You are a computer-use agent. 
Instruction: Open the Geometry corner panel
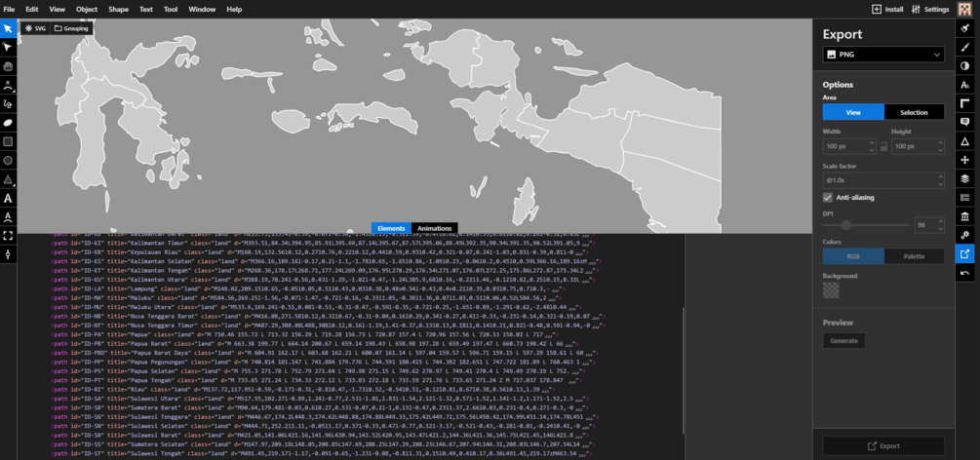[964, 103]
